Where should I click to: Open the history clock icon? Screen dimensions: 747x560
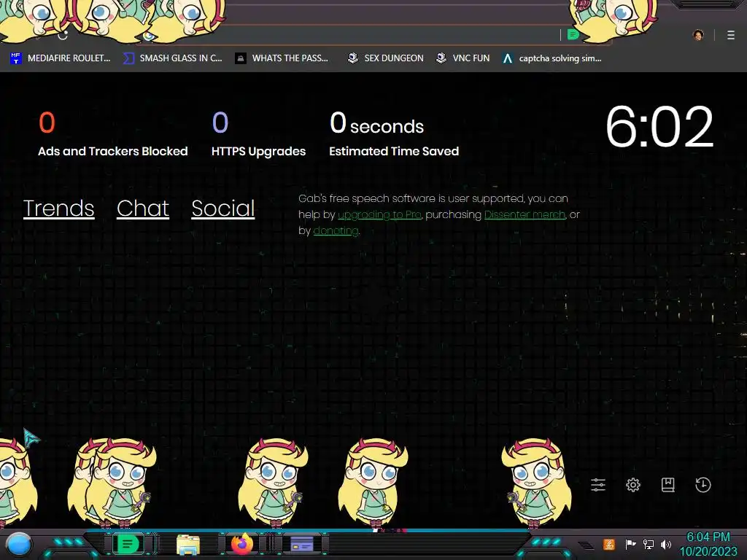tap(703, 485)
